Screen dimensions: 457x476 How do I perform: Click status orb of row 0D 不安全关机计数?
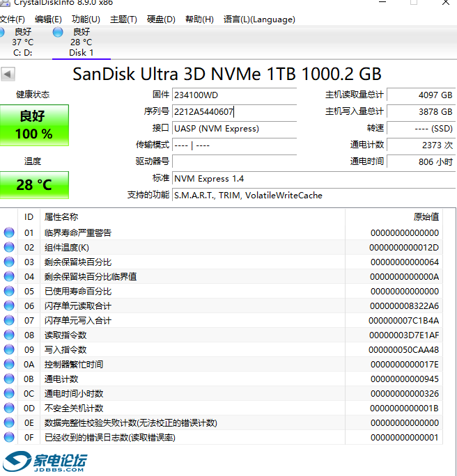[x=9, y=408]
